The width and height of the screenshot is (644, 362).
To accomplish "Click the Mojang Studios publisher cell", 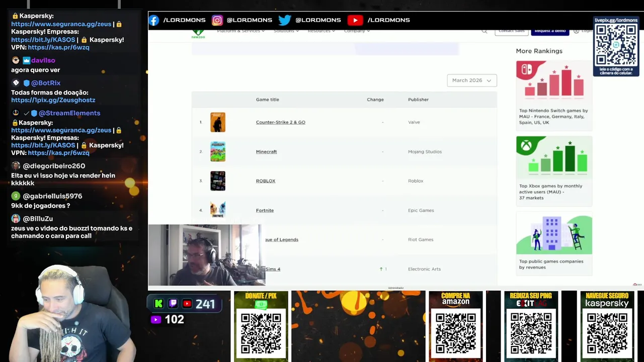I will tap(425, 152).
